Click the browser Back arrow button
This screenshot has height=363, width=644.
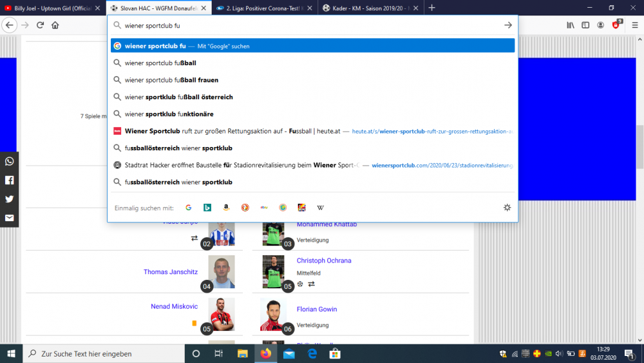tap(10, 25)
